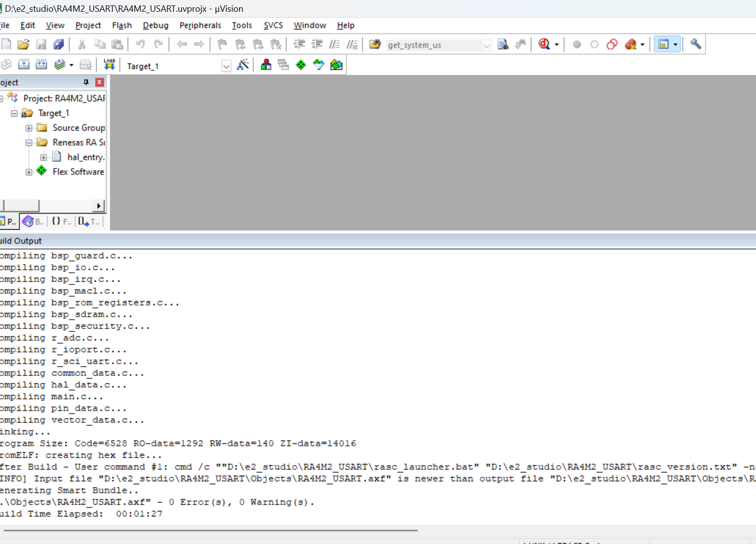Click the Download (LOAD) flash icon
756x544 pixels.
109,65
